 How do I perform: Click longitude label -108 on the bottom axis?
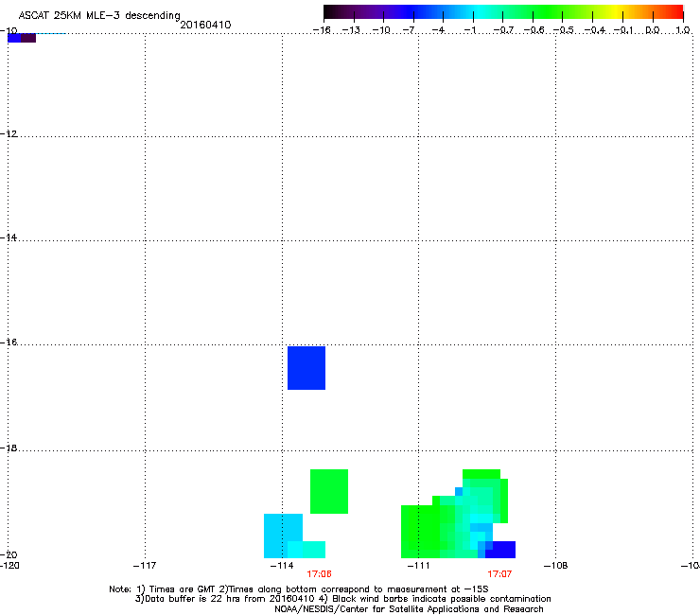[x=555, y=566]
